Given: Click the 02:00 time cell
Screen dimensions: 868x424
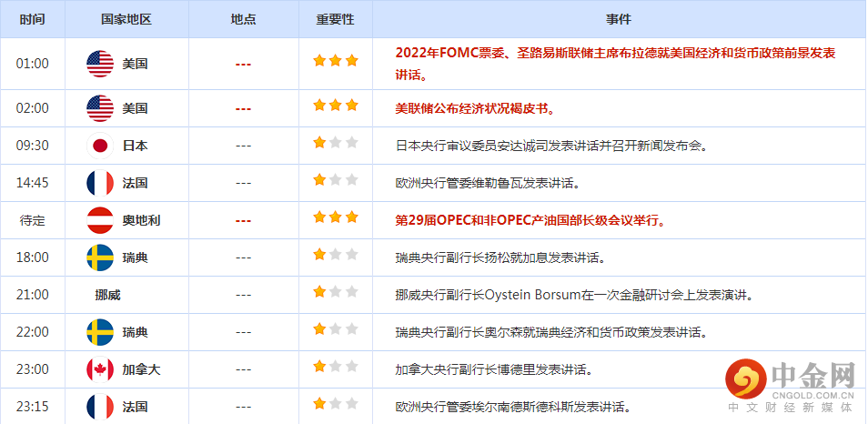Looking at the screenshot, I should [33, 108].
